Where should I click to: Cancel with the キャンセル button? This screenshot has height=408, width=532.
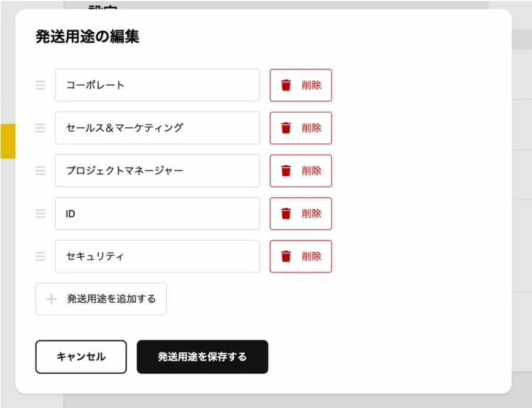81,357
